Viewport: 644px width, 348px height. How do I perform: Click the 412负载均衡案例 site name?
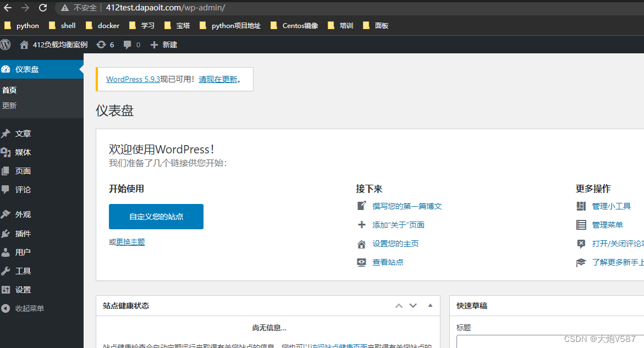[x=60, y=45]
